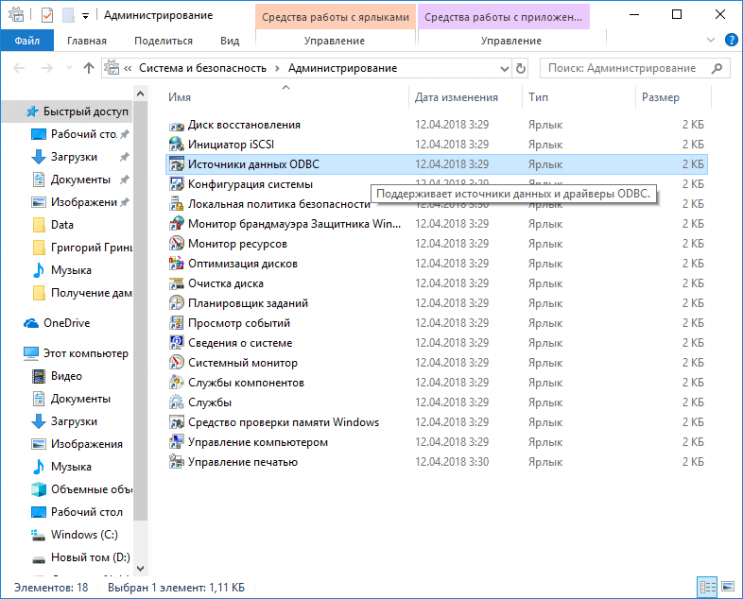Image resolution: width=743 pixels, height=599 pixels.
Task: Click the new folder quick access toolbar icon
Action: click(68, 16)
